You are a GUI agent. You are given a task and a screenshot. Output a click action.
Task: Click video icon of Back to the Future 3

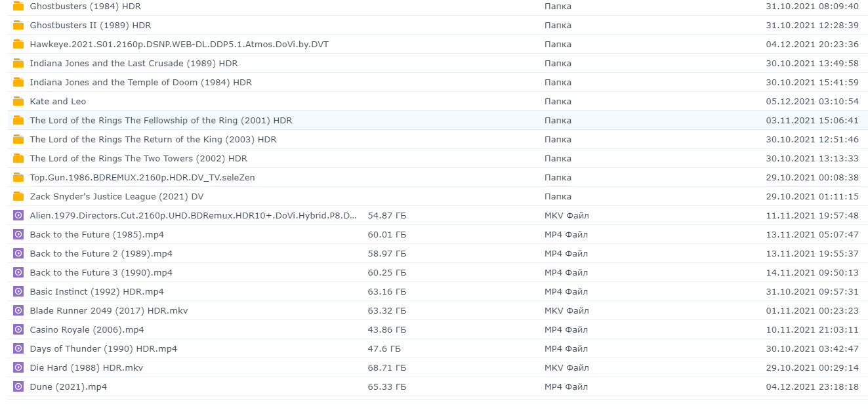click(x=18, y=273)
